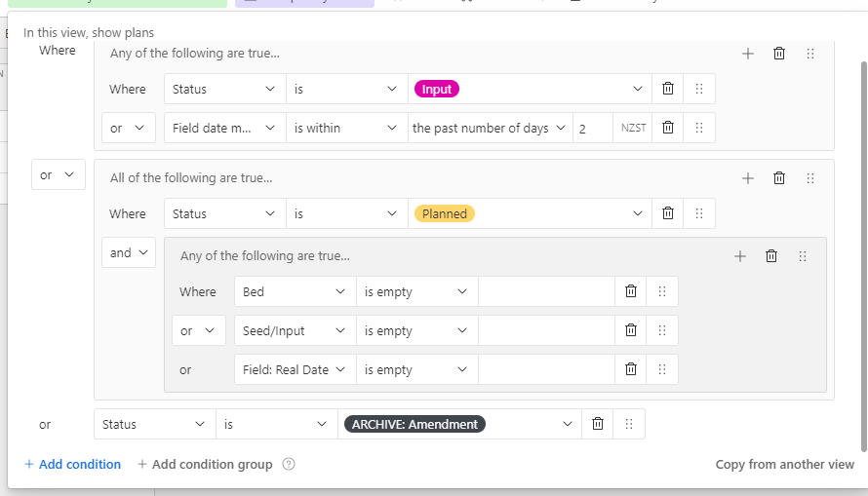Screen dimensions: 868x496
Task: Click drag handle of Seed/Input row
Action: pyautogui.click(x=662, y=330)
